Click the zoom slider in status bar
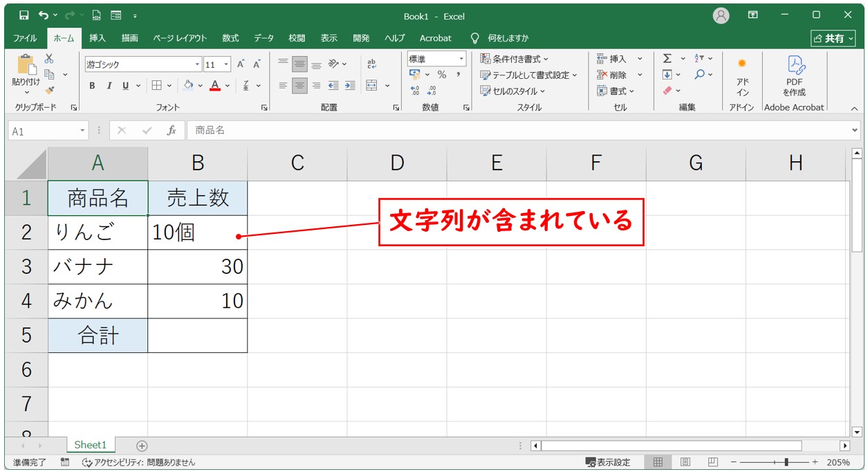This screenshot has height=474, width=868. [786, 462]
